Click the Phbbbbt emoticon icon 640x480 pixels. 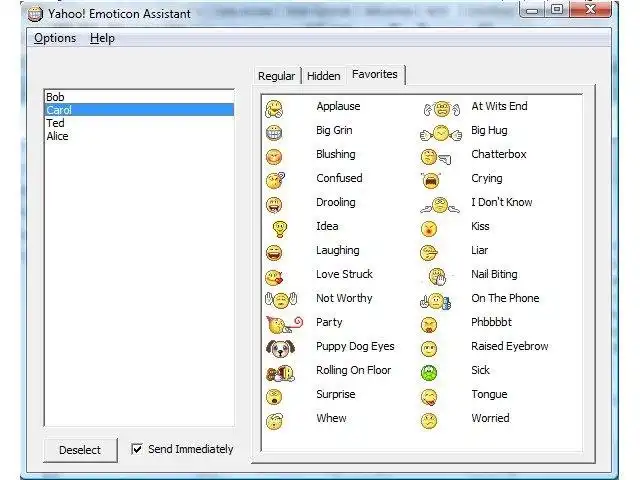(429, 324)
